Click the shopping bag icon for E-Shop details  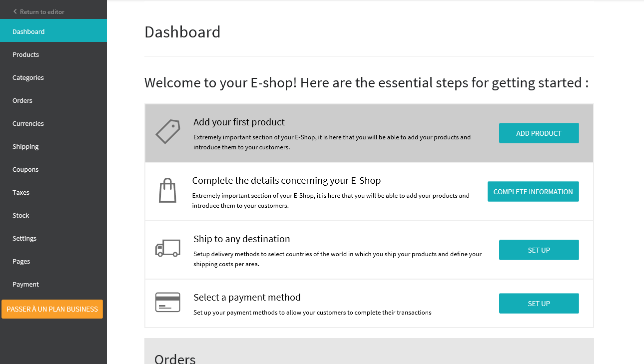(x=168, y=190)
